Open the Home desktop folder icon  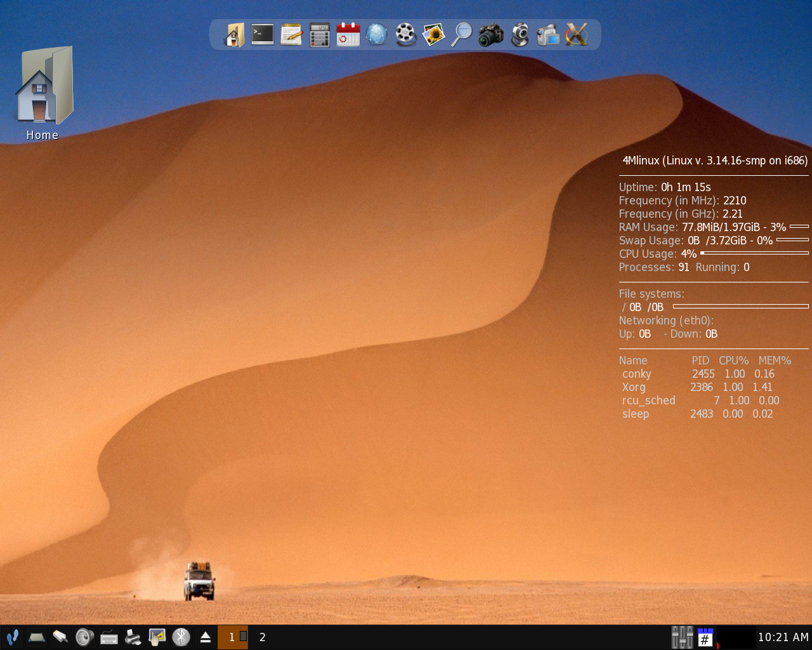(x=43, y=93)
